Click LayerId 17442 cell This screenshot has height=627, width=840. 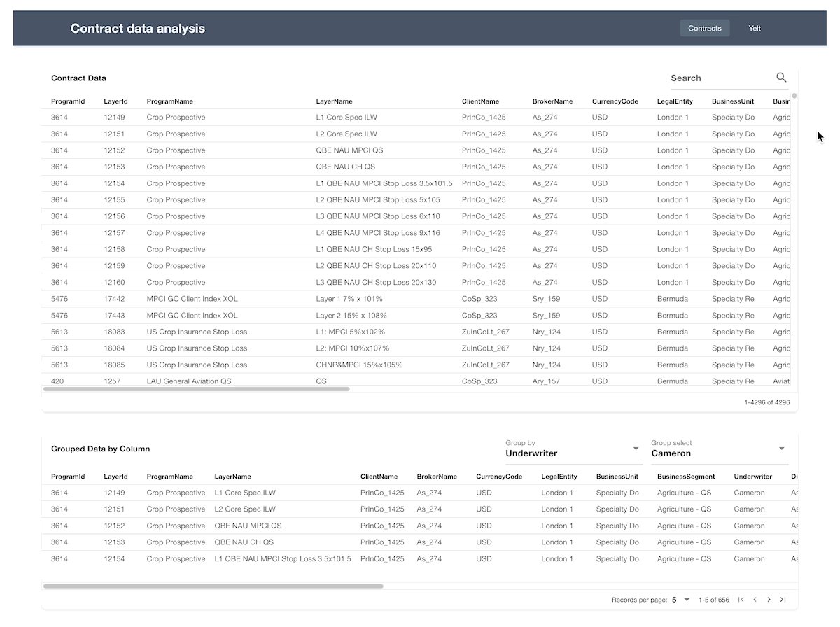pos(114,299)
